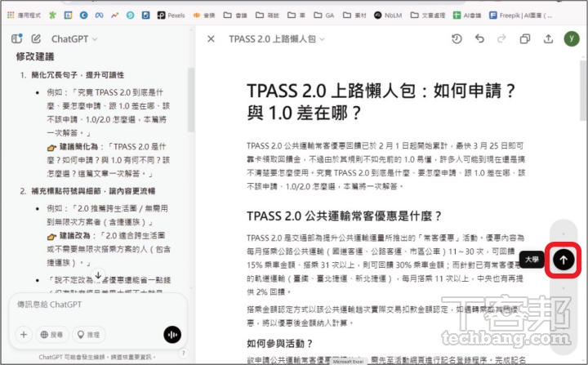Click the canvas vertical scrollbar
This screenshot has width=588, height=365.
pos(583,90)
